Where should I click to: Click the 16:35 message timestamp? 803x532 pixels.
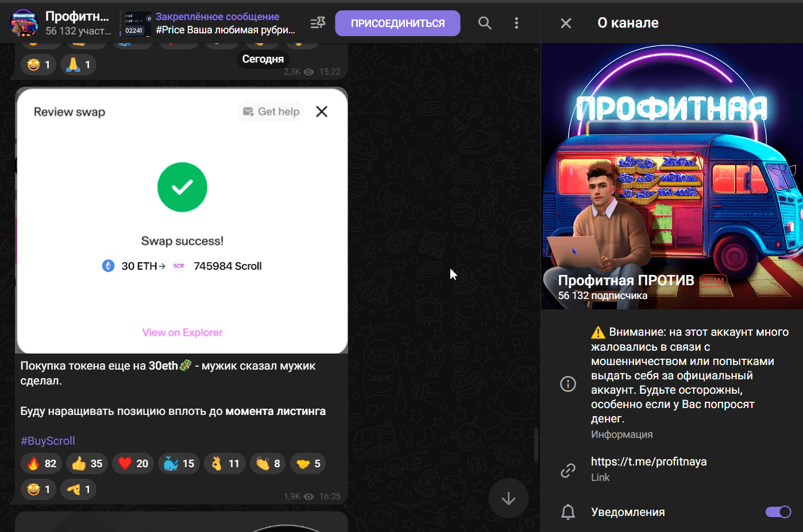pyautogui.click(x=330, y=496)
